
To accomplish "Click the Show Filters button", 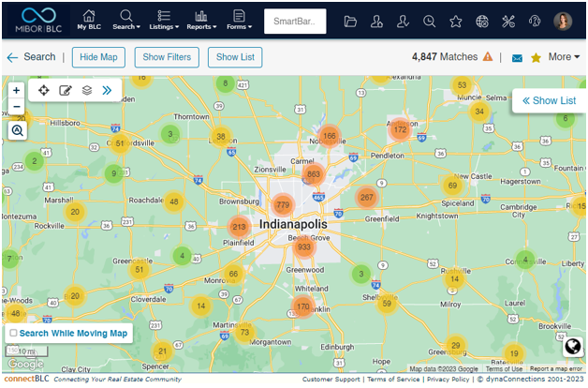I will (x=167, y=57).
